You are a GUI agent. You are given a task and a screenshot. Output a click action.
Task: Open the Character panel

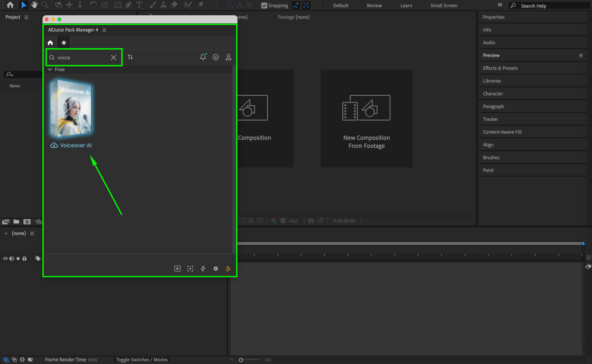[493, 94]
